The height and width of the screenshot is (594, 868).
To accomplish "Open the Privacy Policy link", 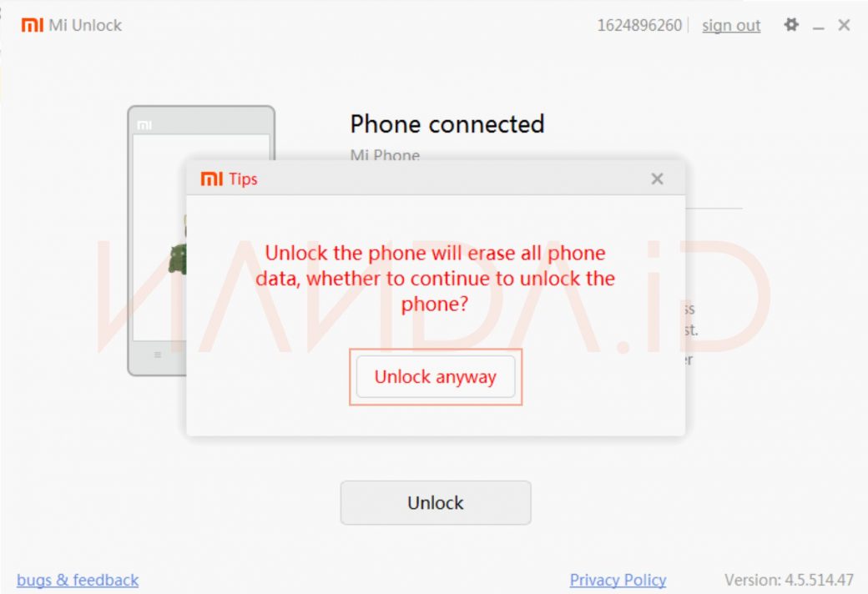I will 618,580.
